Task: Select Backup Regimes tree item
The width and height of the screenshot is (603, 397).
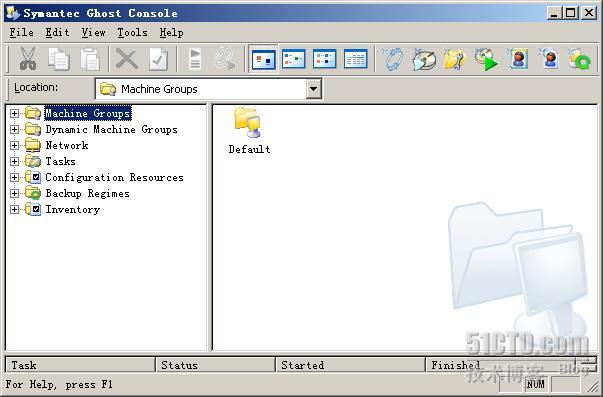Action: click(x=87, y=193)
